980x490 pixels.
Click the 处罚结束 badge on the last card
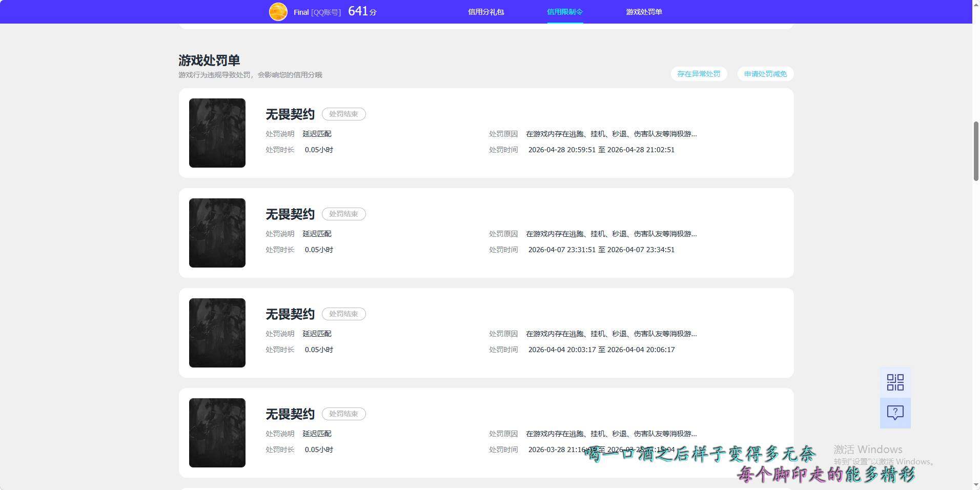point(343,414)
